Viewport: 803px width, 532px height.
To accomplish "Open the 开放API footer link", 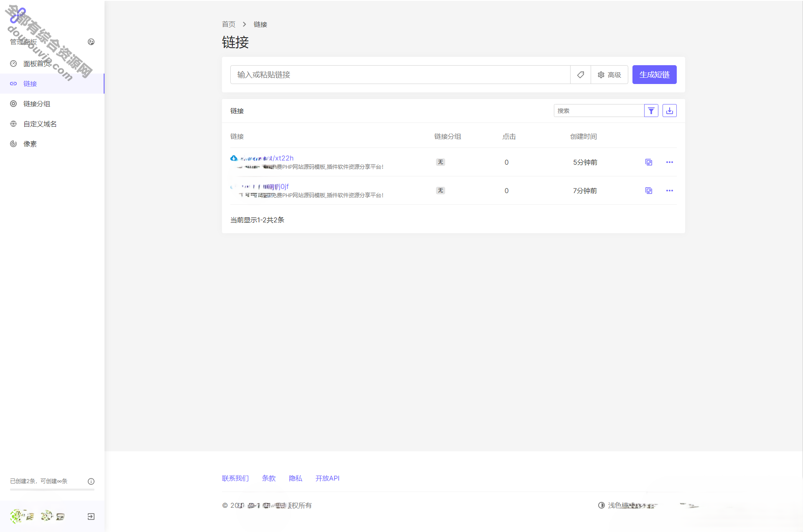I will [x=327, y=478].
